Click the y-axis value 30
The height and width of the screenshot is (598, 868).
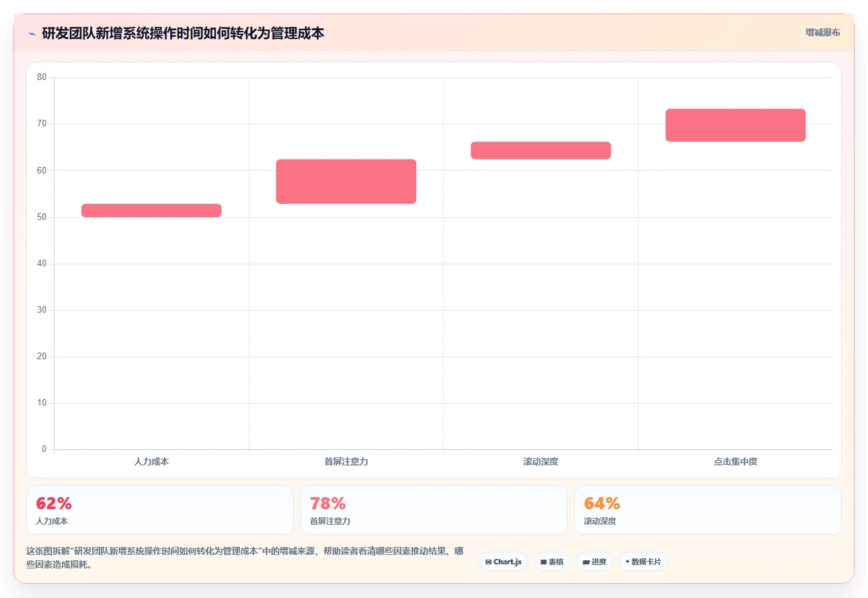[42, 310]
